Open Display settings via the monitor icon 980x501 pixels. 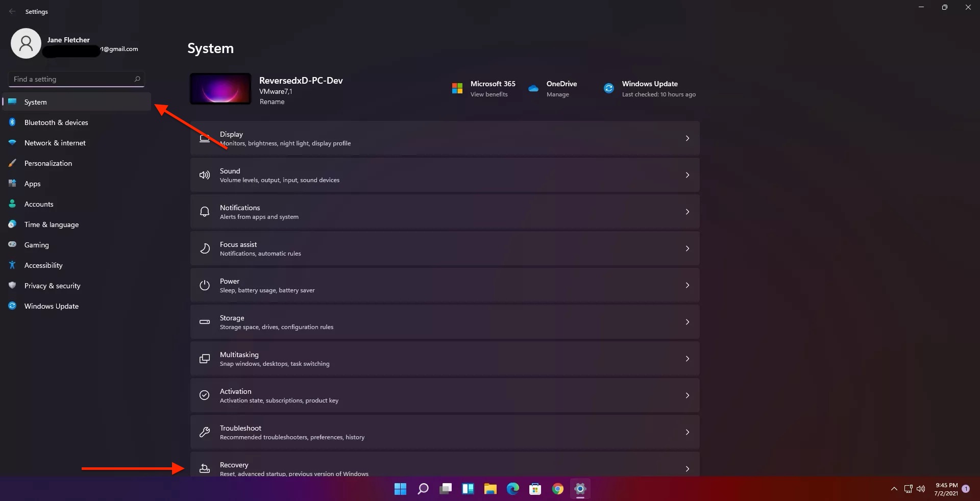pyautogui.click(x=204, y=138)
